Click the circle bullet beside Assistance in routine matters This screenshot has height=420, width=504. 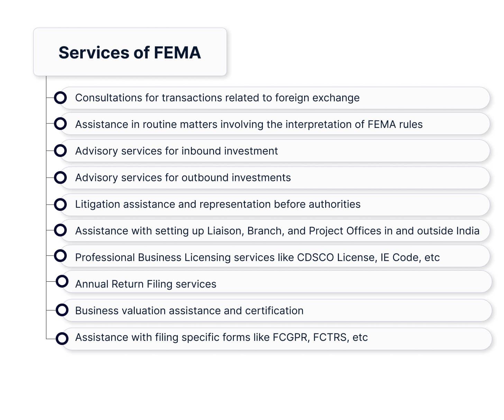tap(61, 124)
